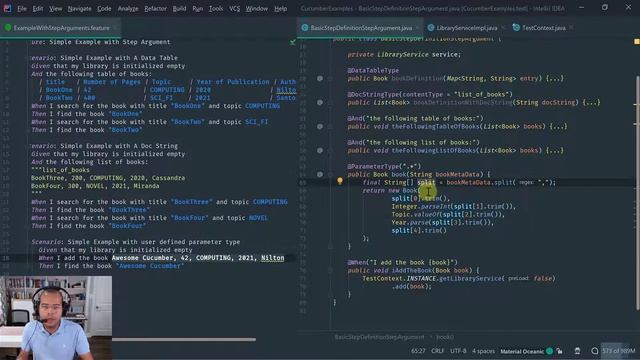The width and height of the screenshot is (640, 360).
Task: Click the webcam video thumbnail
Action: [56, 318]
